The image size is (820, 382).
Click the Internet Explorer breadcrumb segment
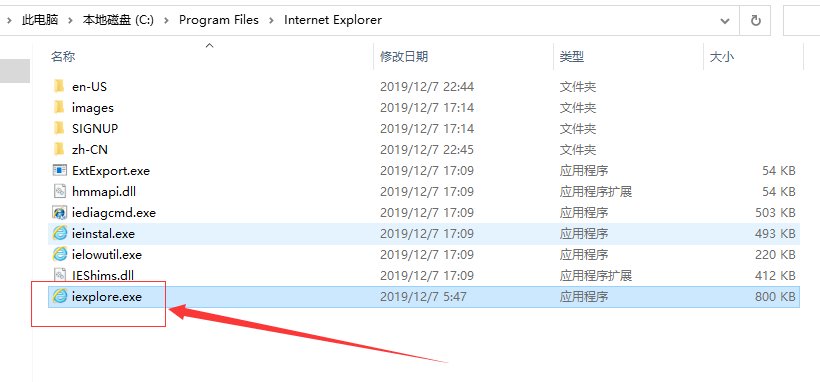333,20
